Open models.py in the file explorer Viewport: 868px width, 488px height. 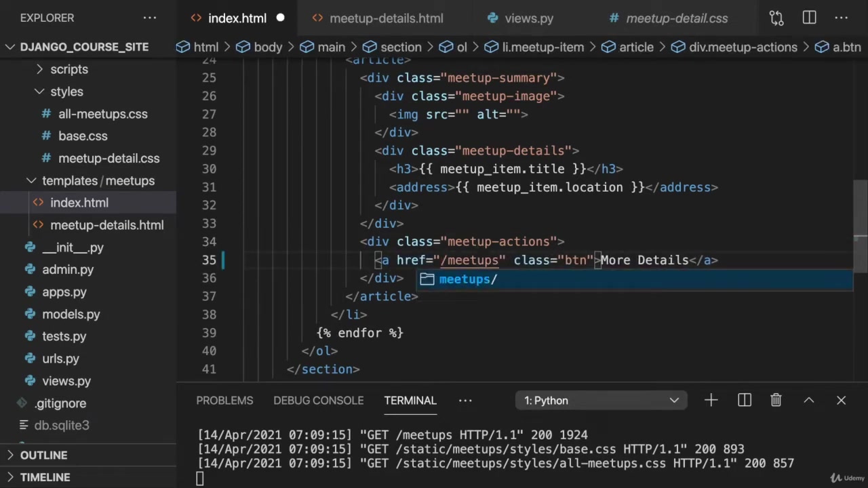[x=71, y=314]
